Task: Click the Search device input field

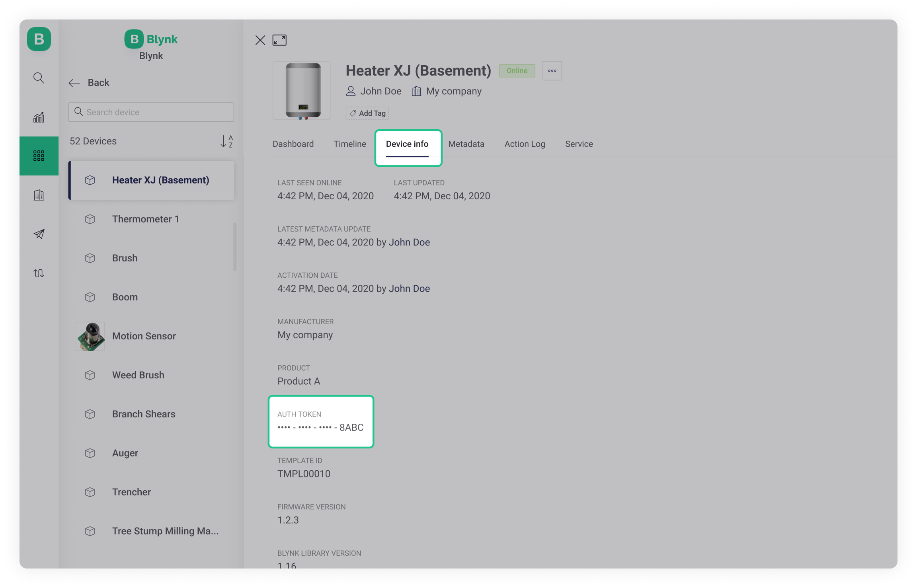Action: point(151,112)
